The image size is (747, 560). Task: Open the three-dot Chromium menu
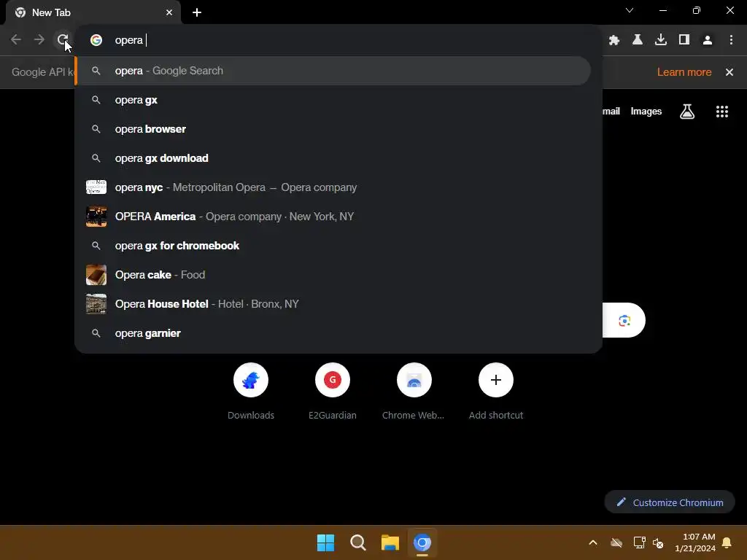tap(731, 40)
